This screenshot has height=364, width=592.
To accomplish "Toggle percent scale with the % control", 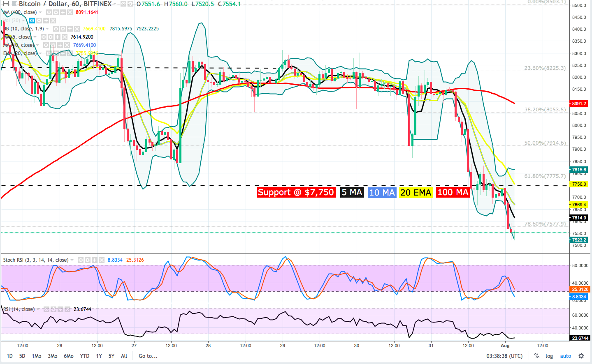I will tap(536, 356).
